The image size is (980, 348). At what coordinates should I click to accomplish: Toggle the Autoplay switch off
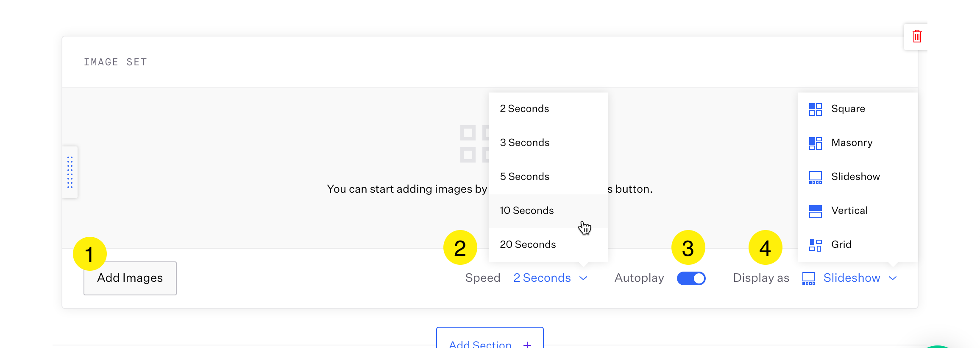(691, 278)
